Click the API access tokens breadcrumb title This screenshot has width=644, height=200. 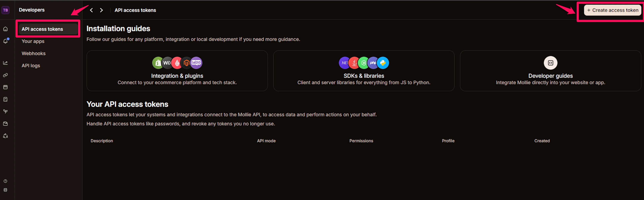click(135, 10)
